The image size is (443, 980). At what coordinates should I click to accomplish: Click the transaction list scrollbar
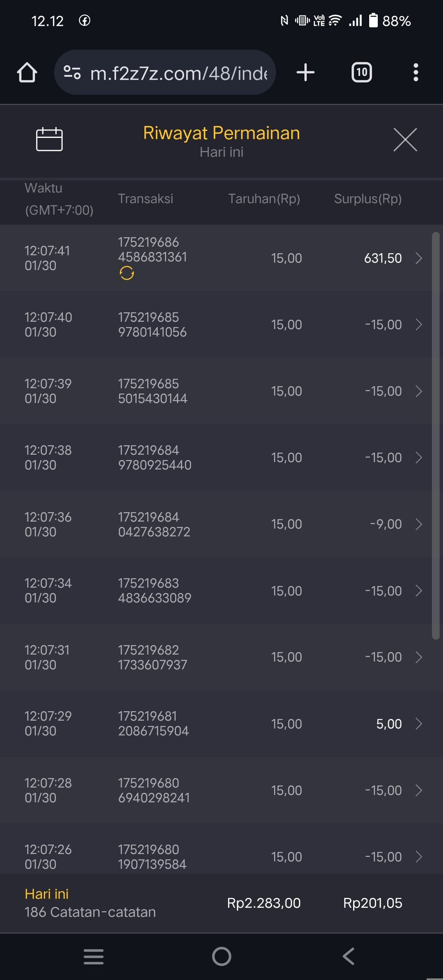436,435
